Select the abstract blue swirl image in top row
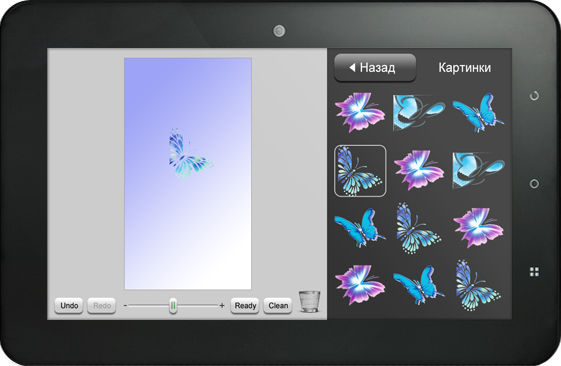 pos(419,112)
